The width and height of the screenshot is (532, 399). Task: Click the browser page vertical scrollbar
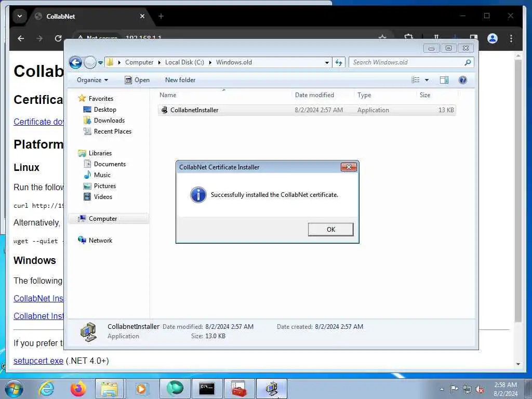(x=518, y=191)
